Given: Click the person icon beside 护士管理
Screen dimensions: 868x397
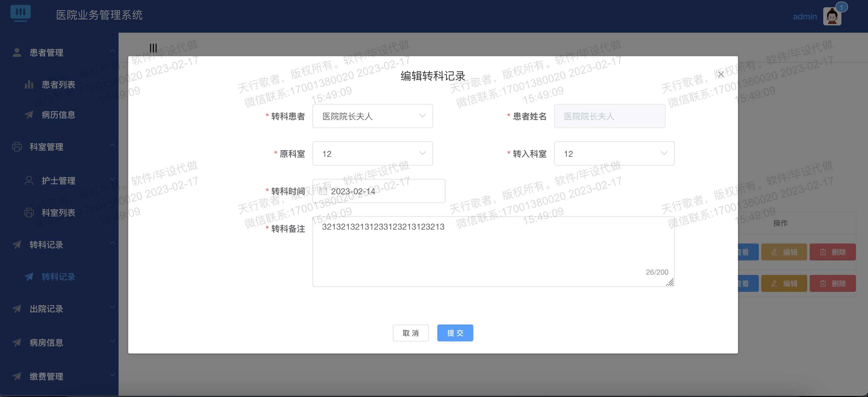Looking at the screenshot, I should [29, 180].
